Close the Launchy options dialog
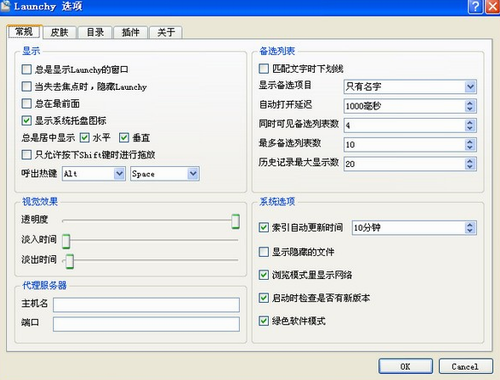 pyautogui.click(x=493, y=6)
